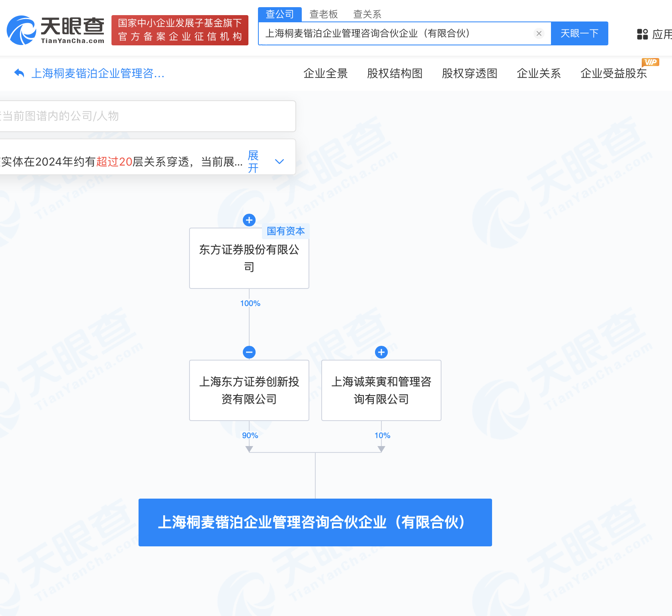Click the 100% shareholding label

click(x=250, y=303)
